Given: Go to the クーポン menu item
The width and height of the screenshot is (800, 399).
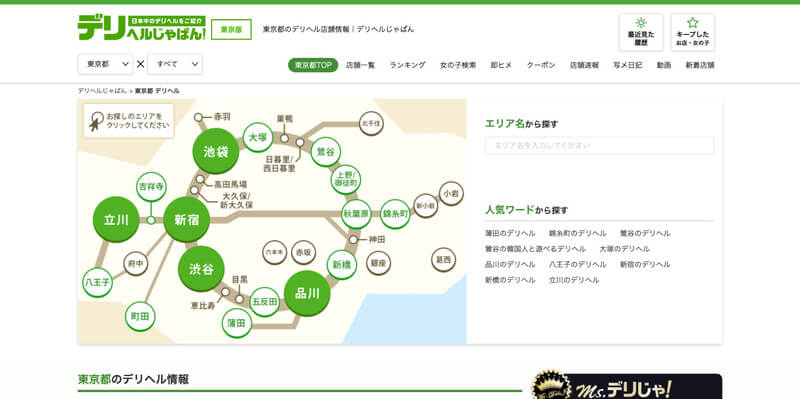Looking at the screenshot, I should point(541,65).
